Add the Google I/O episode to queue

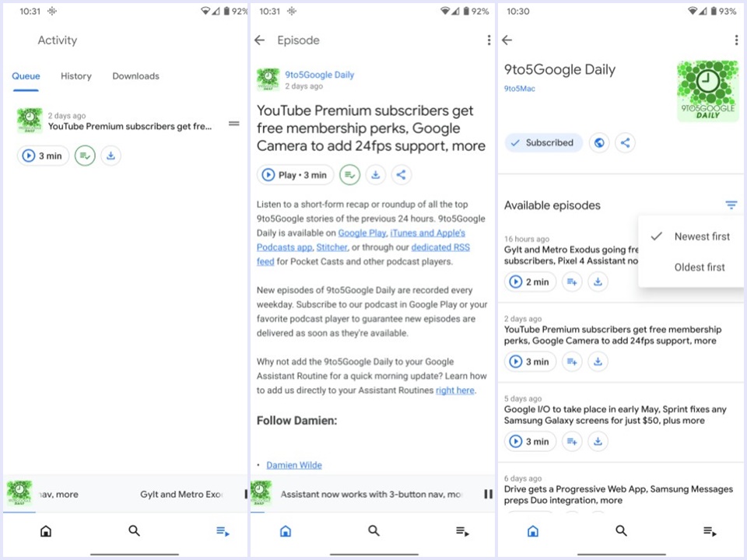tap(572, 441)
